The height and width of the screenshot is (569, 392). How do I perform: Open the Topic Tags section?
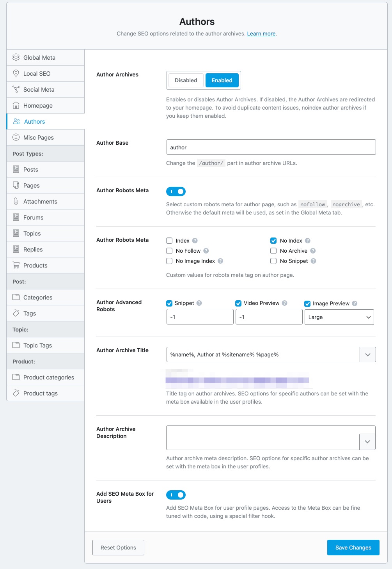click(x=37, y=345)
